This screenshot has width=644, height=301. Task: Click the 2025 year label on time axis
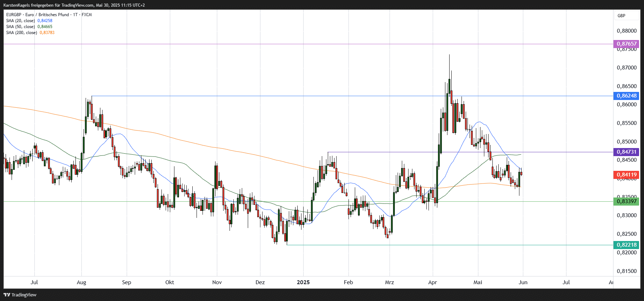304,282
